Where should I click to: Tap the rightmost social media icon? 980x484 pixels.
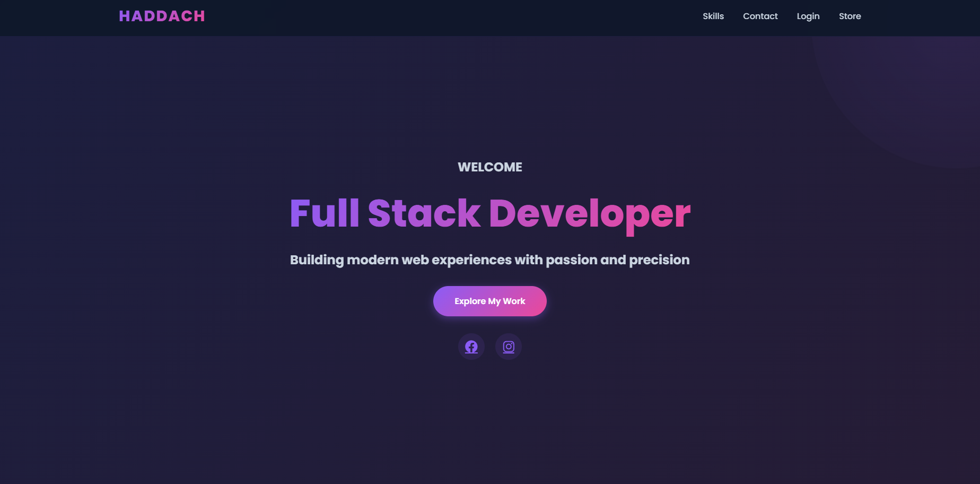508,347
